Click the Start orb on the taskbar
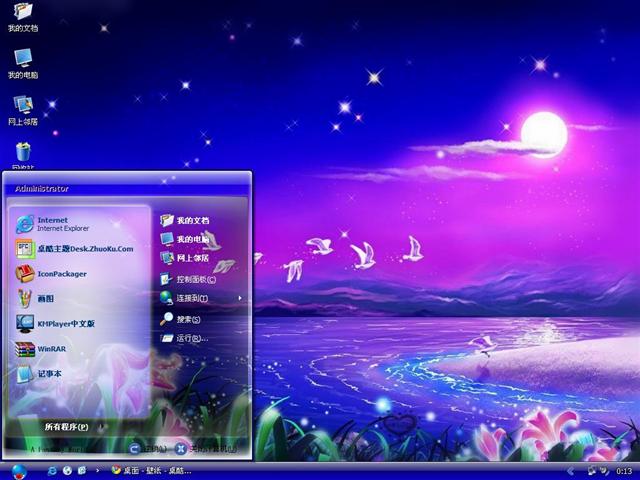The width and height of the screenshot is (640, 480). point(18,470)
